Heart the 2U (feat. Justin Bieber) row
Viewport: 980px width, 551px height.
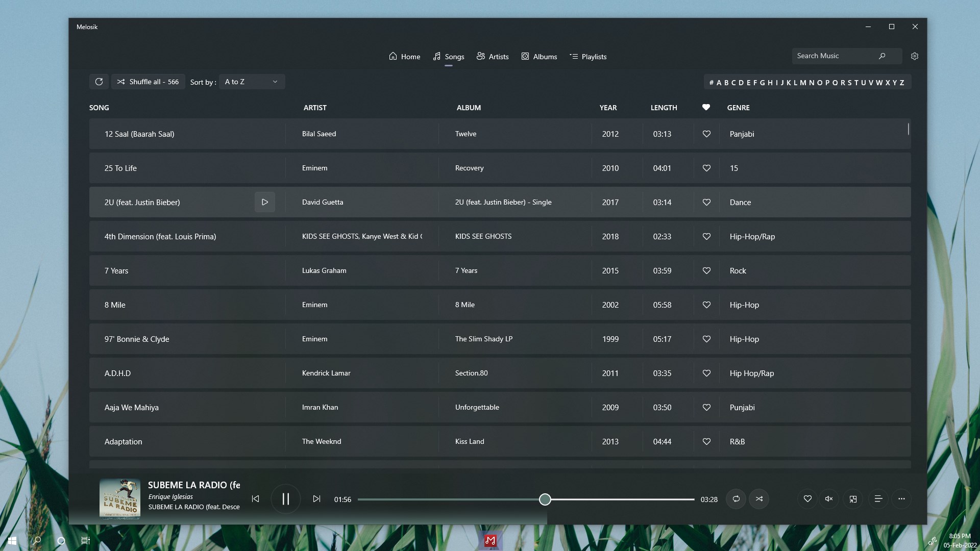tap(706, 202)
